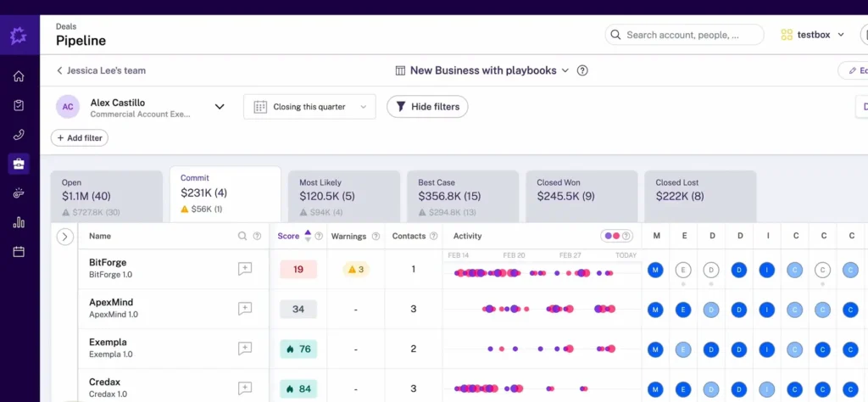868x402 pixels.
Task: Open the calendar icon in sidebar
Action: pyautogui.click(x=19, y=252)
